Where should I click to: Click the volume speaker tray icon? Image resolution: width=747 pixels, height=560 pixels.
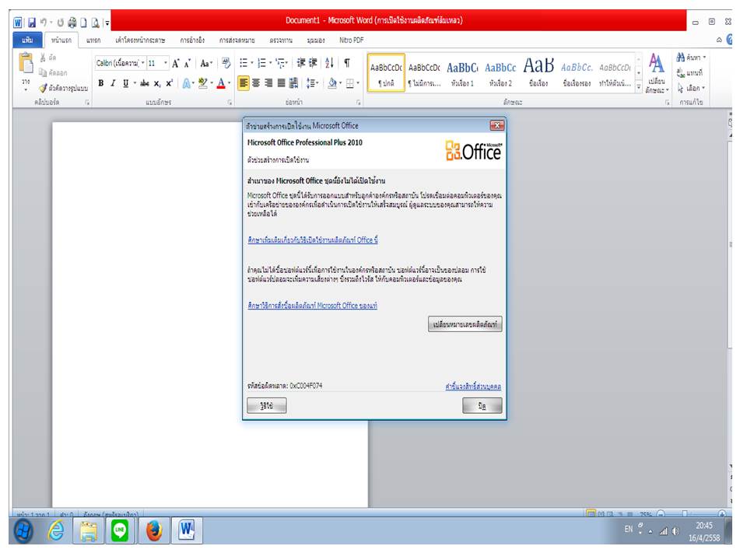(675, 531)
